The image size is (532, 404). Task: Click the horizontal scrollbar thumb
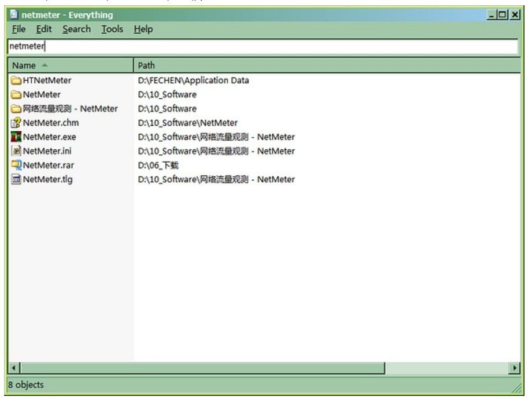[202, 368]
